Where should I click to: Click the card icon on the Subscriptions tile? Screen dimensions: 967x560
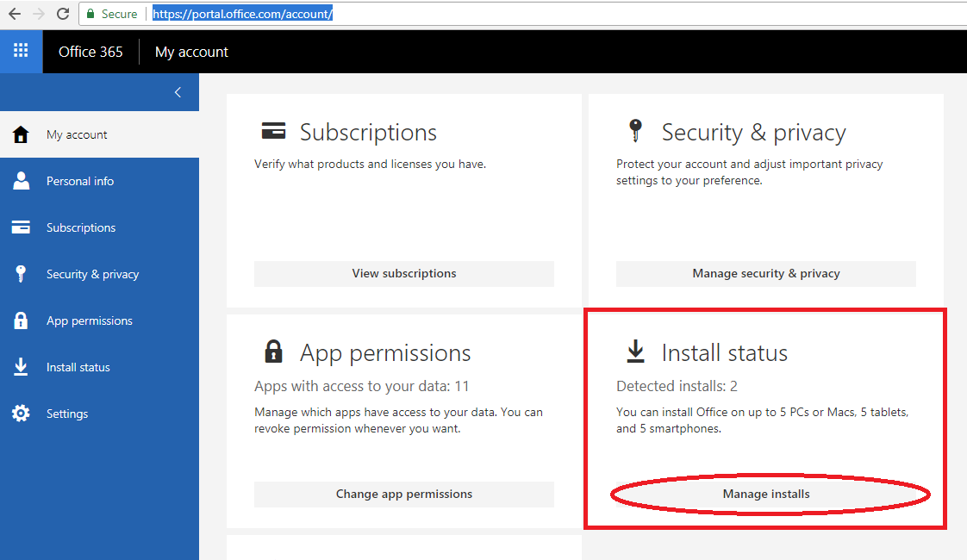pyautogui.click(x=274, y=131)
